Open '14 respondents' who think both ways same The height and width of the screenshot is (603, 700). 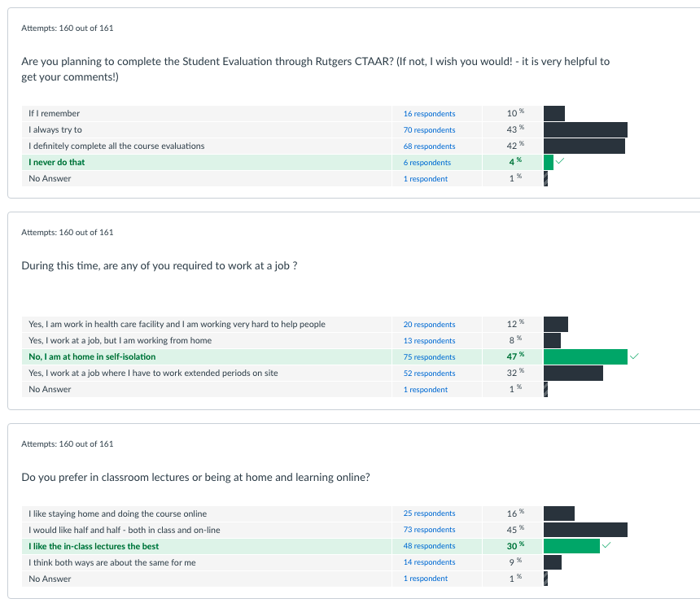tap(429, 562)
